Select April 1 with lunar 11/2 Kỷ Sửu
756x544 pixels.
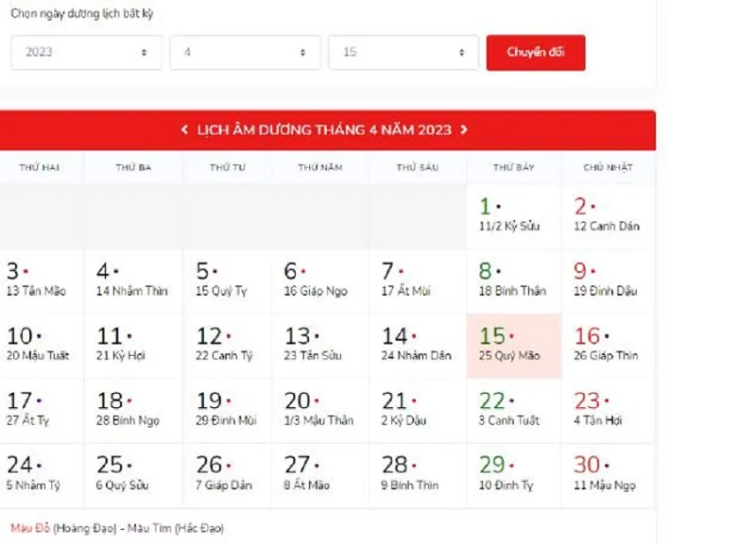(513, 216)
